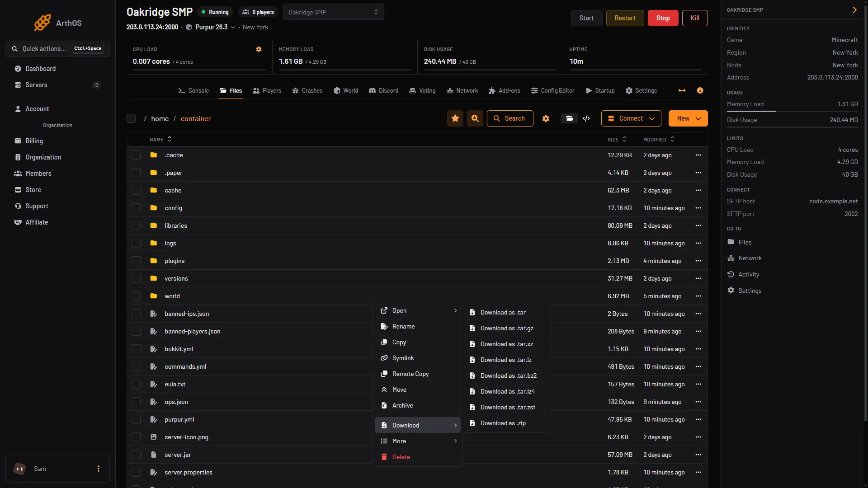Click the favorites star icon button

click(x=455, y=118)
